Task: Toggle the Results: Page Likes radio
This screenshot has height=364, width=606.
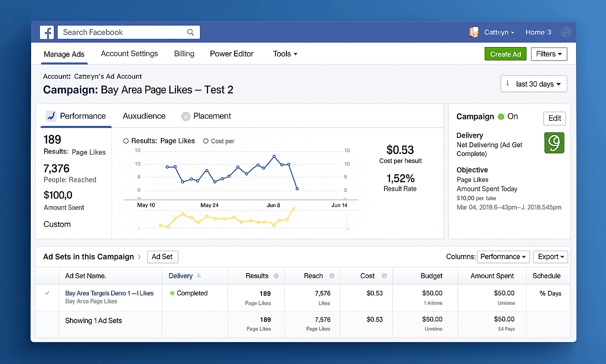Action: (126, 141)
